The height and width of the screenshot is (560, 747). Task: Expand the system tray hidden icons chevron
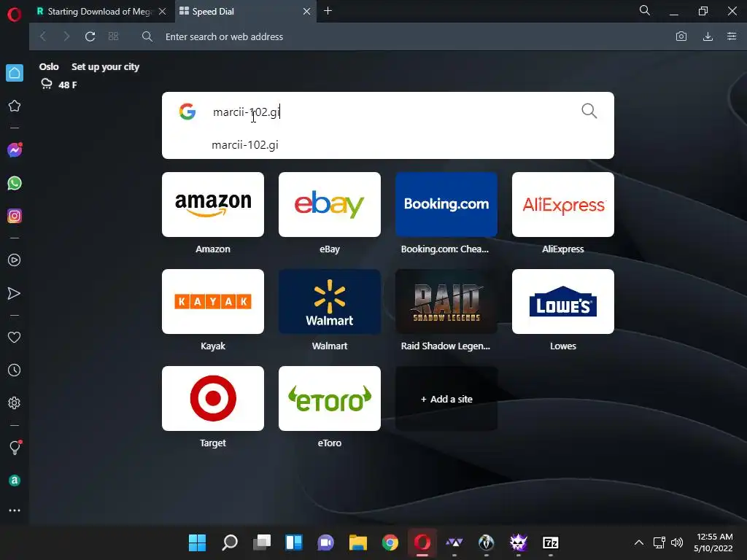(x=639, y=542)
